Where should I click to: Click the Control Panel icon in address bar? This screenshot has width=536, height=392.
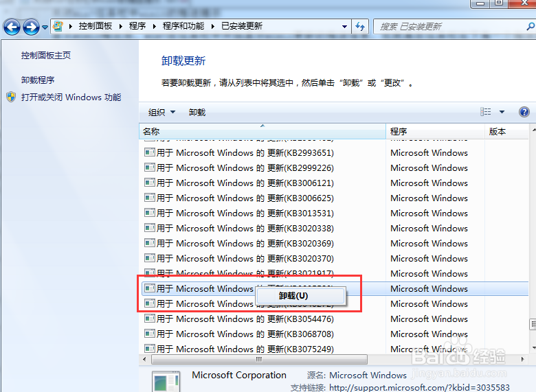[x=58, y=26]
